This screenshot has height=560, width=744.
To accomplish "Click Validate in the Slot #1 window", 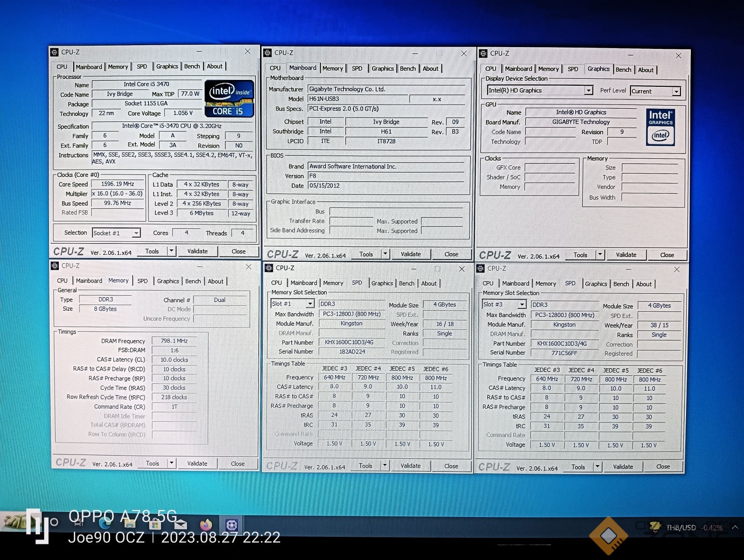I will (411, 466).
